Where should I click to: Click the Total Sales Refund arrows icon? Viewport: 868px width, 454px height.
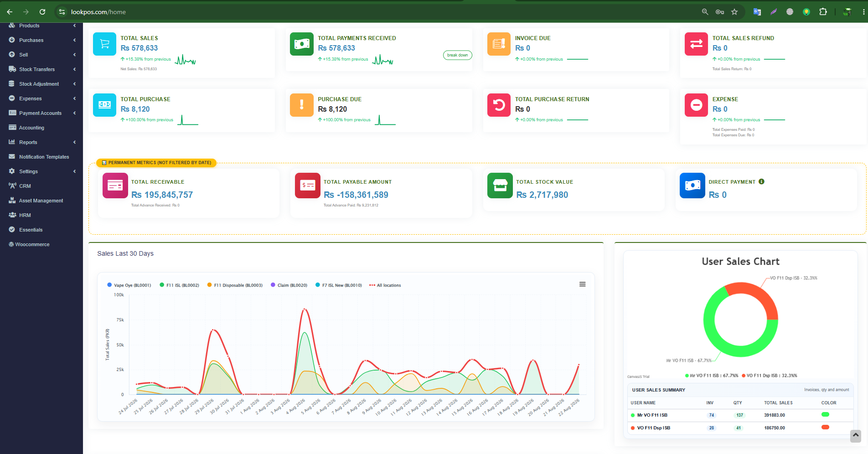[x=696, y=44]
